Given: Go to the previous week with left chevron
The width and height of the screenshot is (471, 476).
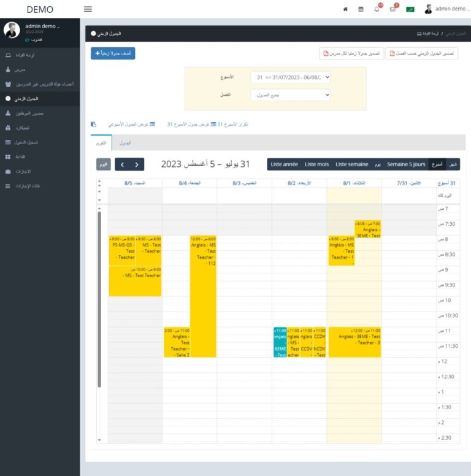Looking at the screenshot, I should 122,164.
